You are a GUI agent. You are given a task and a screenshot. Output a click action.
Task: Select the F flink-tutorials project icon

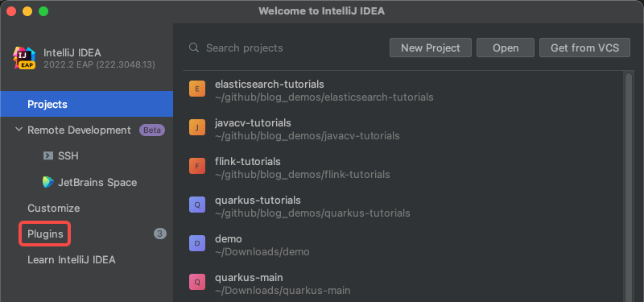pos(197,166)
